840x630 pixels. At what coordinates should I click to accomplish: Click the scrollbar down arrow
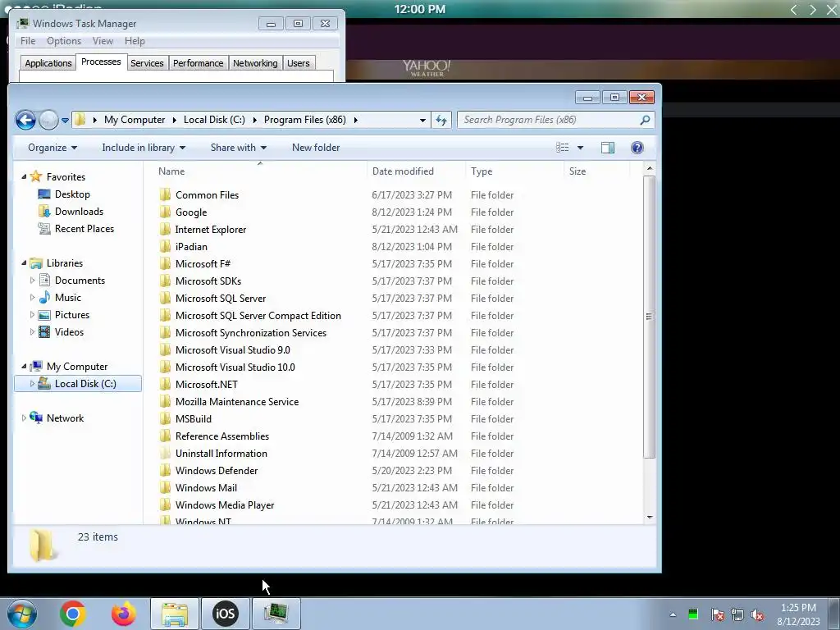[650, 517]
